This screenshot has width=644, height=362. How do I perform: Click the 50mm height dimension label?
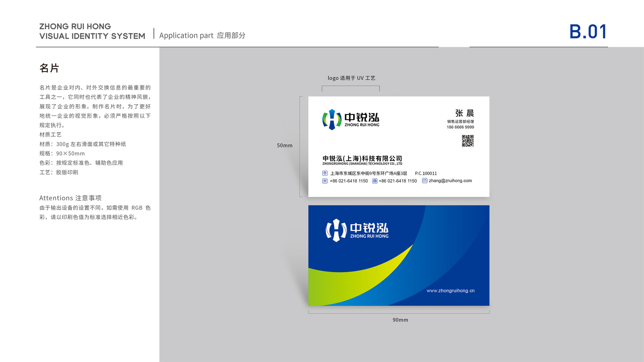point(285,146)
